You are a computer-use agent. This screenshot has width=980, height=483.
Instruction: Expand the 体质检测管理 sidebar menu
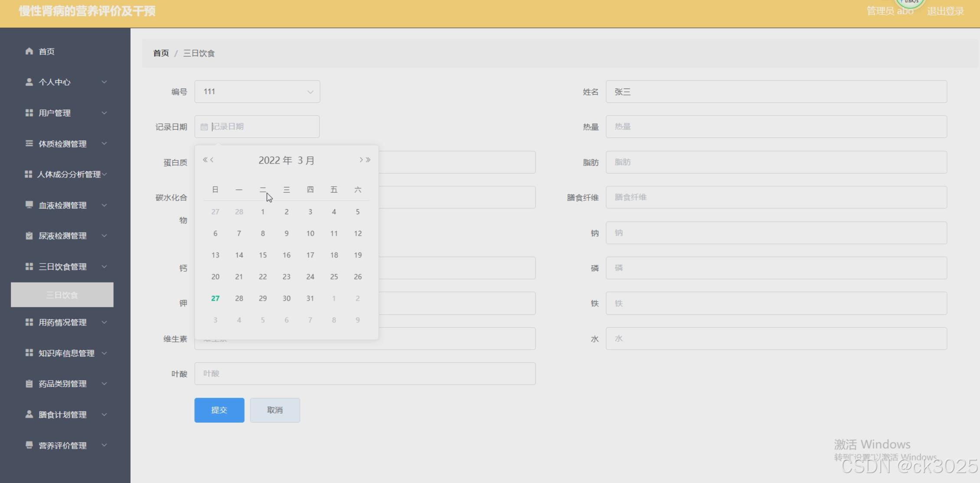(65, 144)
